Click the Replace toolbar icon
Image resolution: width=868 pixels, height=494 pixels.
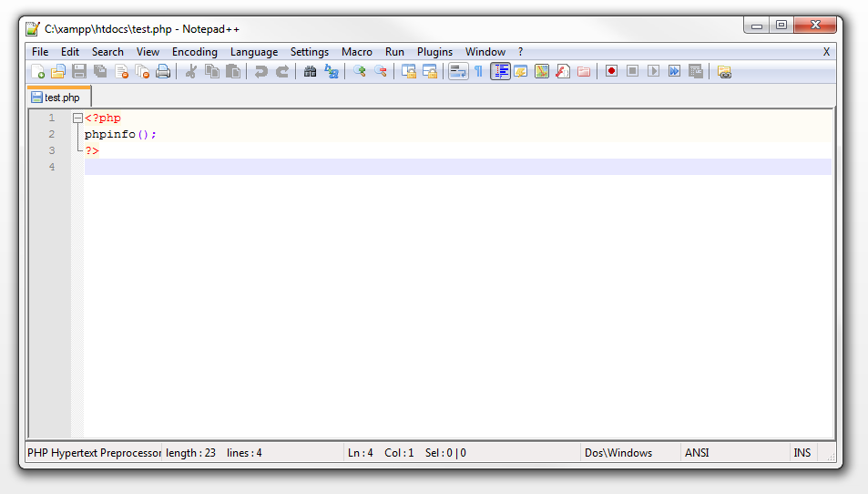pyautogui.click(x=331, y=71)
